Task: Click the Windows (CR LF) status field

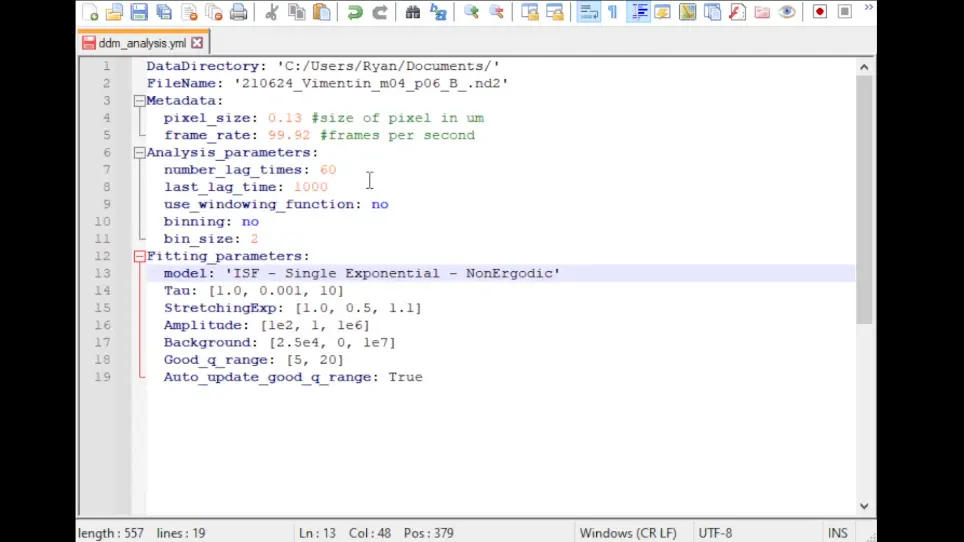Action: coord(628,533)
